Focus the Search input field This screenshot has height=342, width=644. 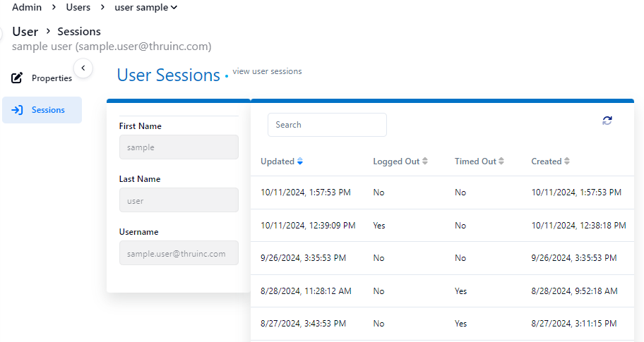327,125
